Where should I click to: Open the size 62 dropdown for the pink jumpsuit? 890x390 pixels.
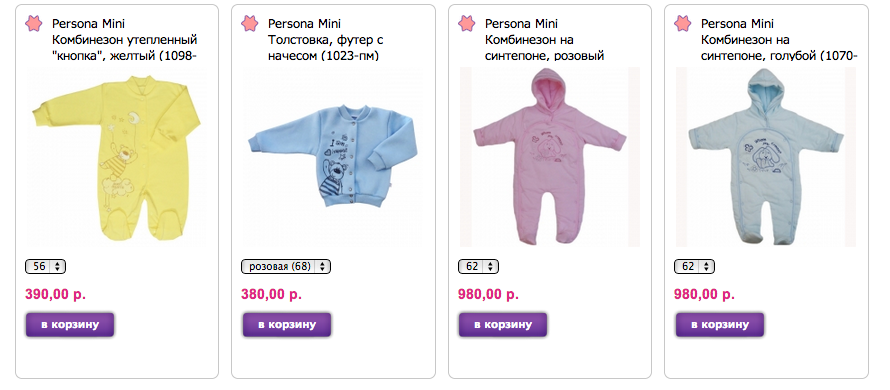[x=478, y=266]
